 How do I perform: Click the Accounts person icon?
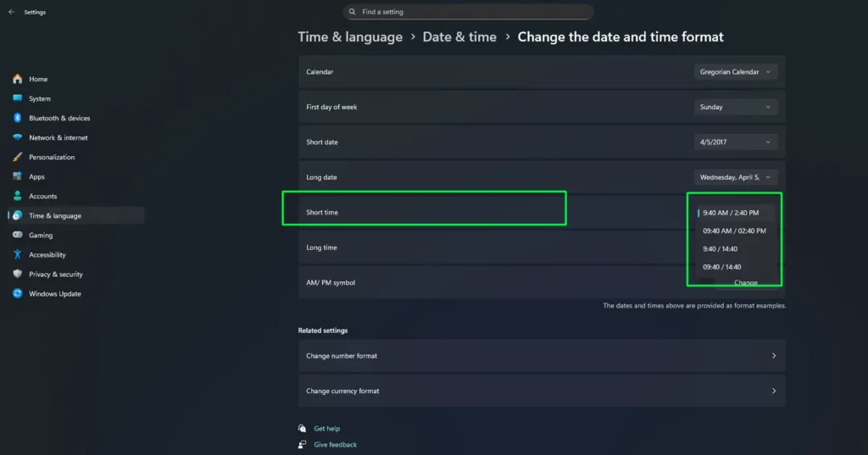point(18,196)
